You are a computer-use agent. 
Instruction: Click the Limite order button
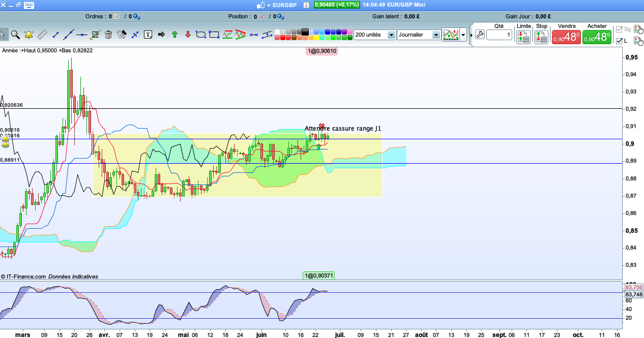click(523, 37)
